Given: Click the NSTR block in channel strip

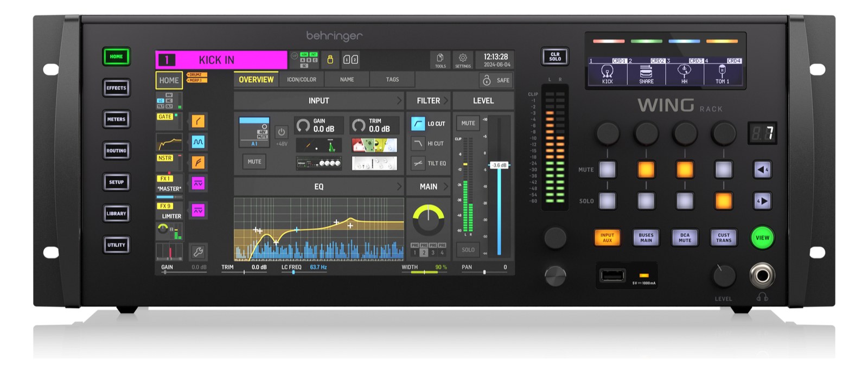Looking at the screenshot, I should pyautogui.click(x=169, y=163).
